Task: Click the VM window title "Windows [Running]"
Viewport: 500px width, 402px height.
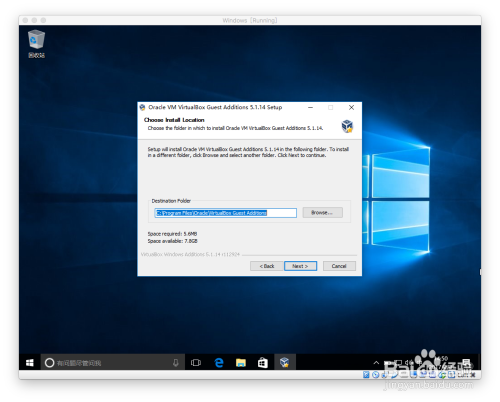Action: [x=250, y=20]
